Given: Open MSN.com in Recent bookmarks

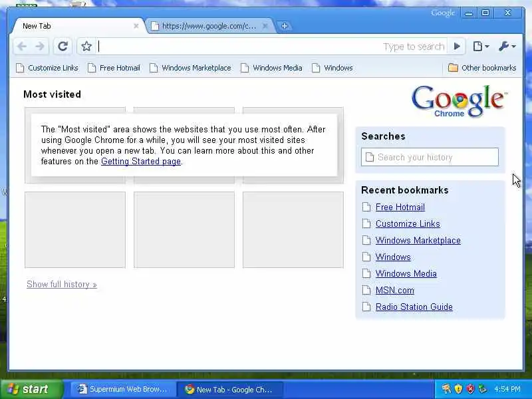Looking at the screenshot, I should [x=395, y=291].
